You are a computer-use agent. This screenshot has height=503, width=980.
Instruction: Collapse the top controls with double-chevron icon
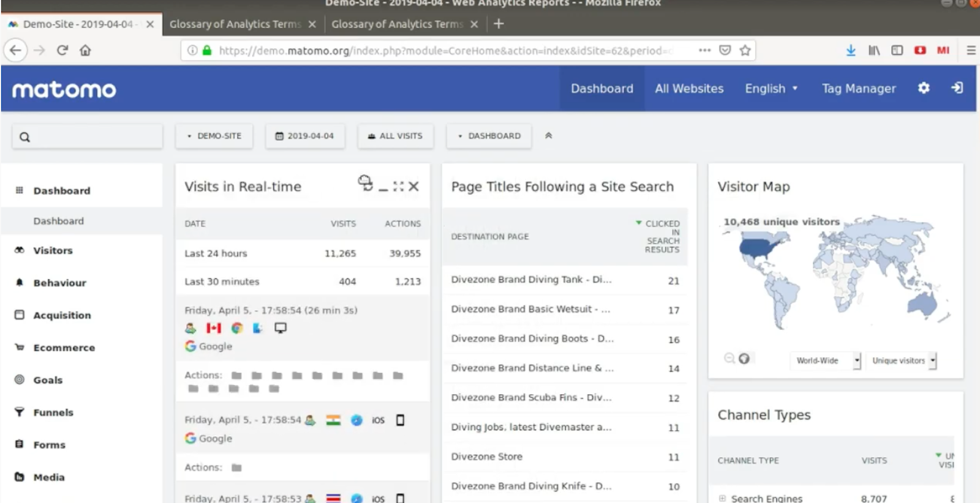pyautogui.click(x=549, y=136)
